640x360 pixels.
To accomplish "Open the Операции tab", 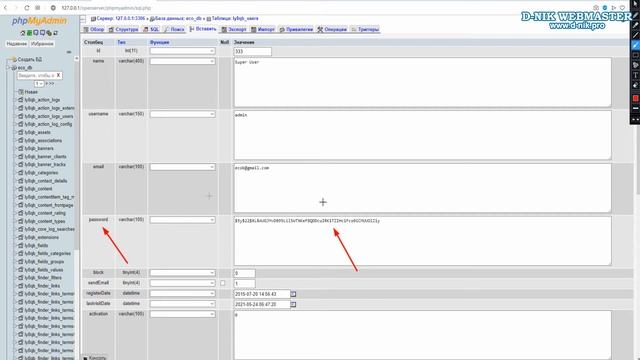I will coord(332,29).
